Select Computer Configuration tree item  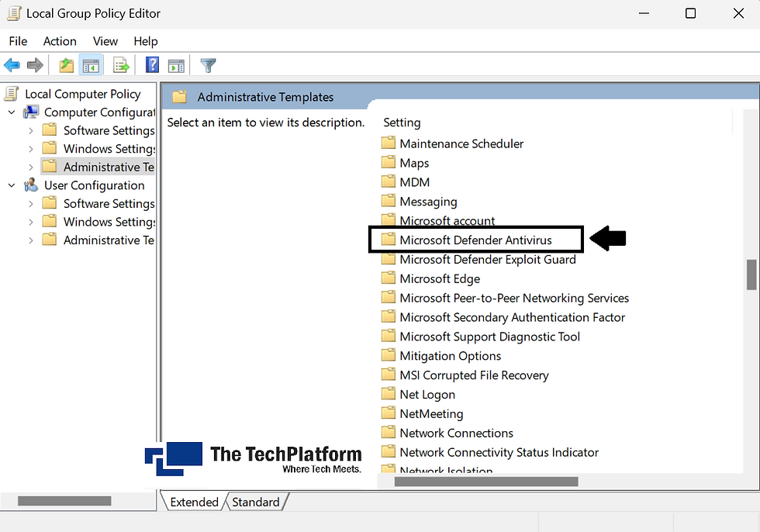[99, 112]
